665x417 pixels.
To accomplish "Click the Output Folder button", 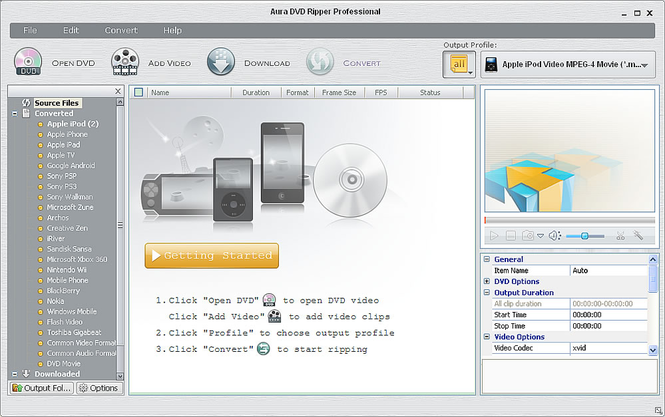I will pos(41,388).
